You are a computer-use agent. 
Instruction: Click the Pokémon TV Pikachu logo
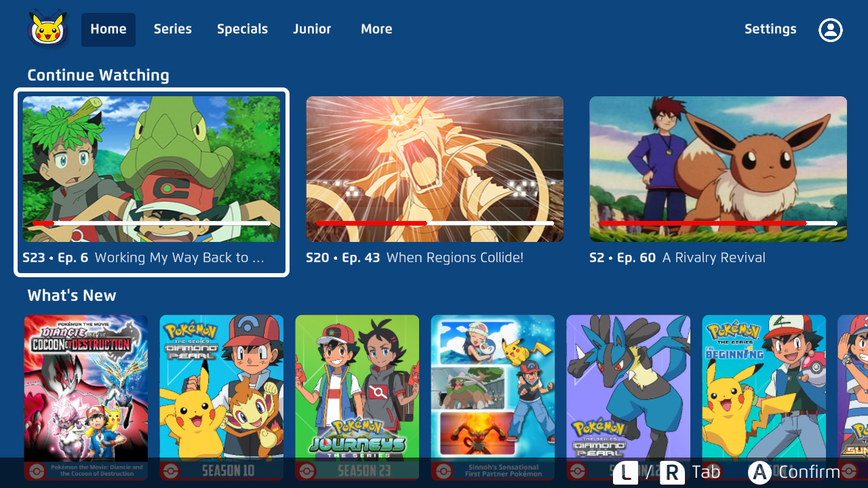tap(47, 28)
